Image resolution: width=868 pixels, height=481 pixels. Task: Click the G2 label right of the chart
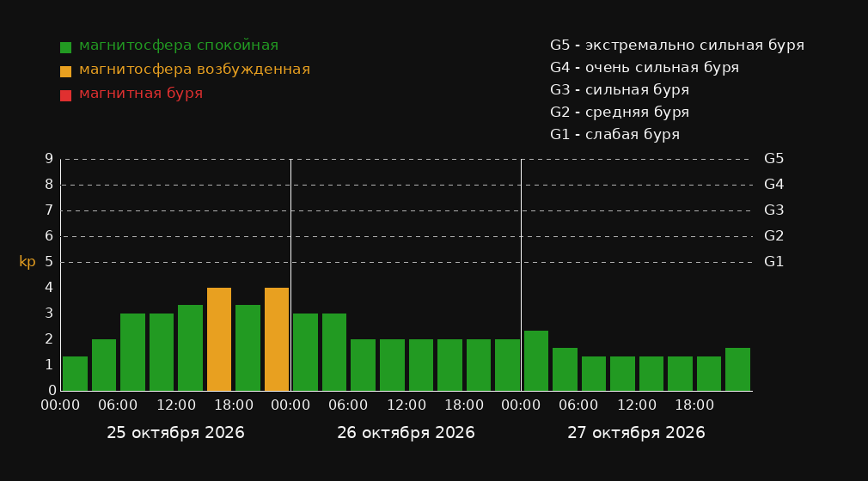(773, 236)
